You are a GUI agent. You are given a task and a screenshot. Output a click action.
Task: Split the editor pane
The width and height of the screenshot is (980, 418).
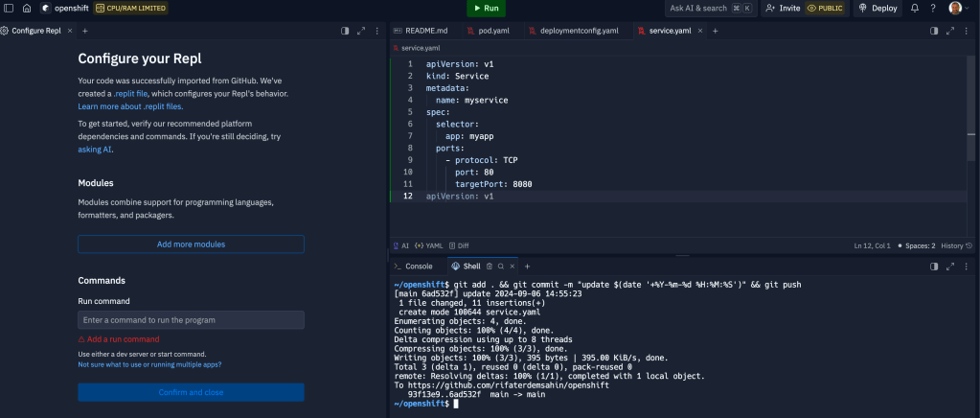pos(934,31)
